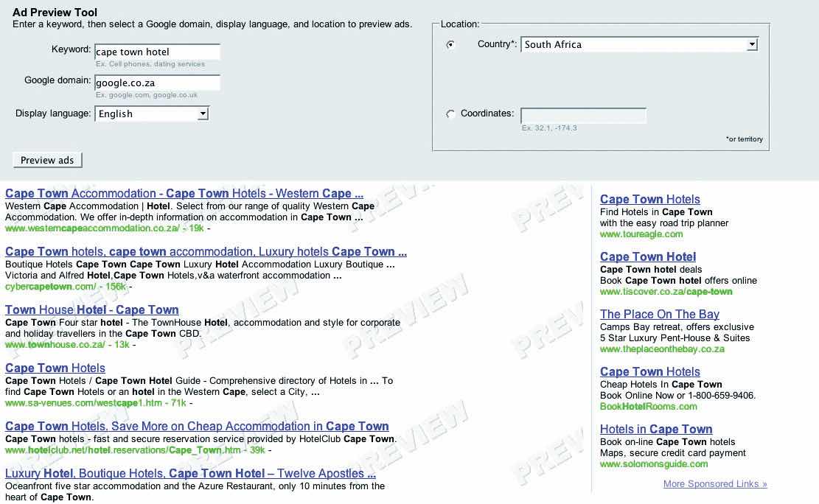Click More Sponsored Links
This screenshot has width=819, height=504.
714,484
